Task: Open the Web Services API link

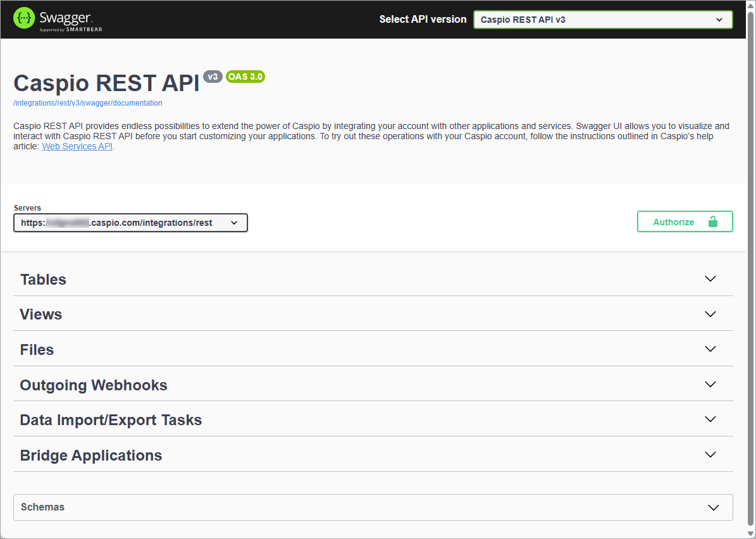Action: tap(77, 146)
